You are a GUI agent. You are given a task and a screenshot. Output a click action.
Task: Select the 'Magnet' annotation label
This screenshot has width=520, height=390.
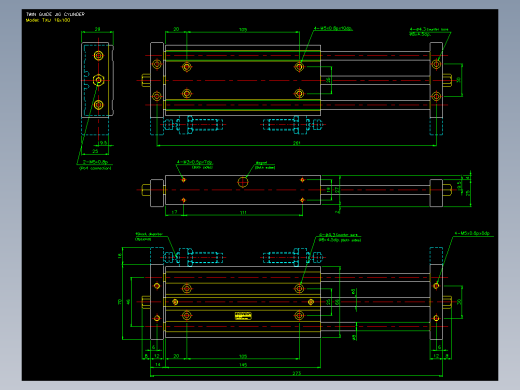pyautogui.click(x=261, y=163)
